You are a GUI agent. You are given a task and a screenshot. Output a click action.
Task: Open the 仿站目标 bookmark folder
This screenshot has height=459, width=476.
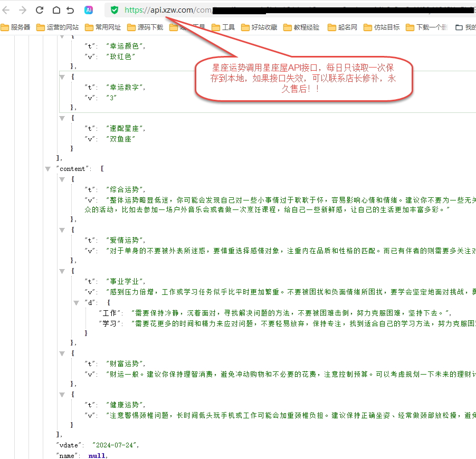coord(382,27)
